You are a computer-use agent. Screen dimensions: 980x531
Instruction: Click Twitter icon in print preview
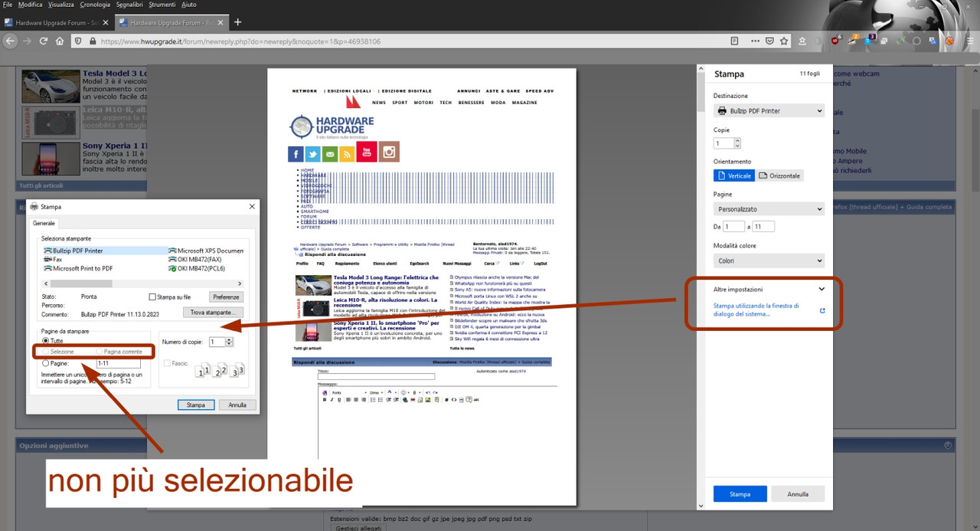[x=313, y=154]
